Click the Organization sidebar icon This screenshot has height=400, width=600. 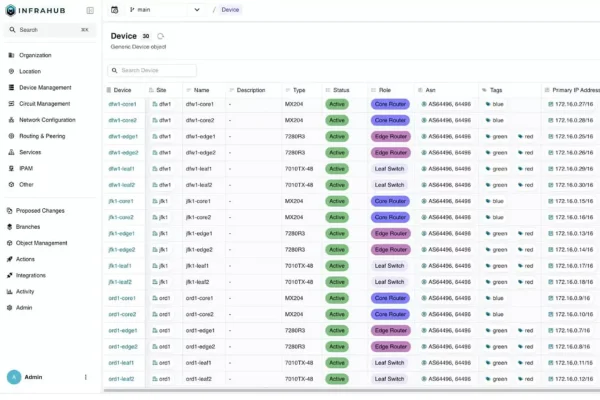point(11,55)
